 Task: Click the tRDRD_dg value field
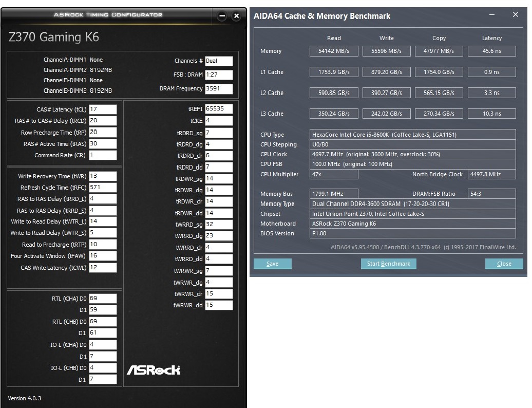[219, 144]
